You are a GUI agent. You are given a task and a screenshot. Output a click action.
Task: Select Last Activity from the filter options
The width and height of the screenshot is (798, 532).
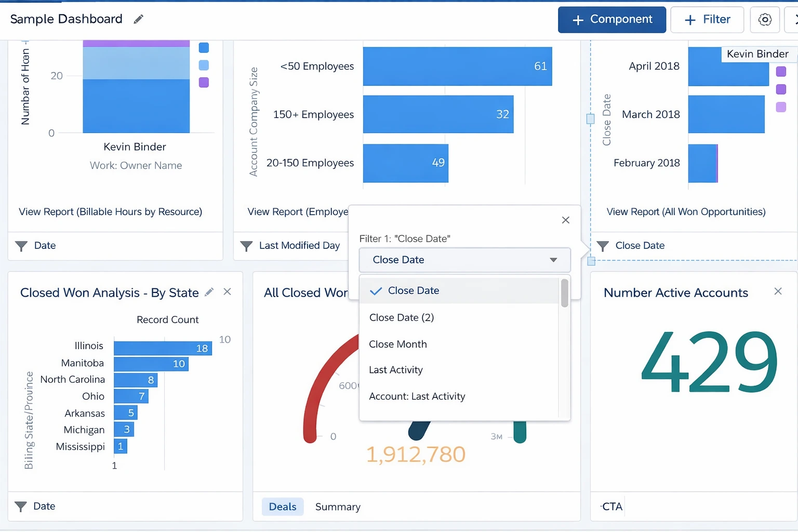[x=395, y=369]
